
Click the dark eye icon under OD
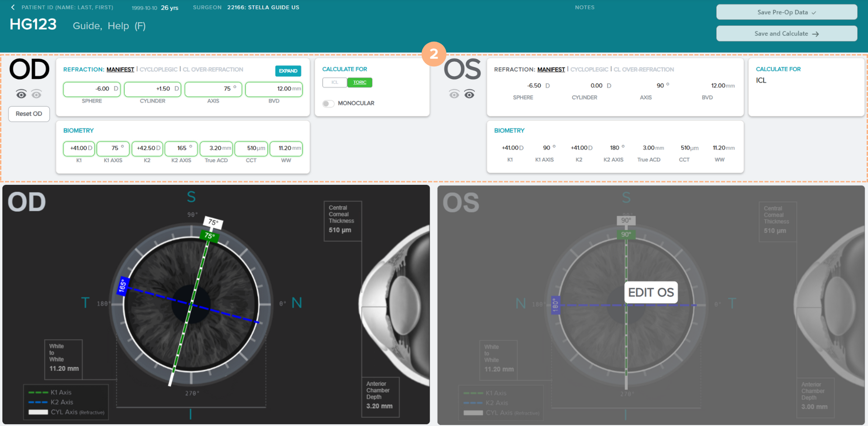(21, 94)
